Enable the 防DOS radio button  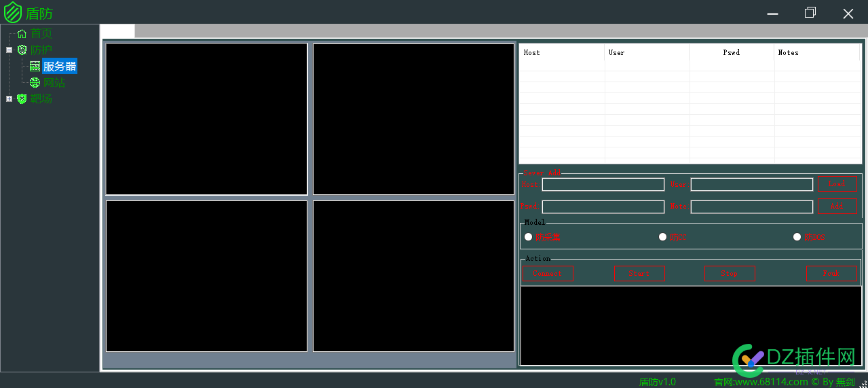797,237
